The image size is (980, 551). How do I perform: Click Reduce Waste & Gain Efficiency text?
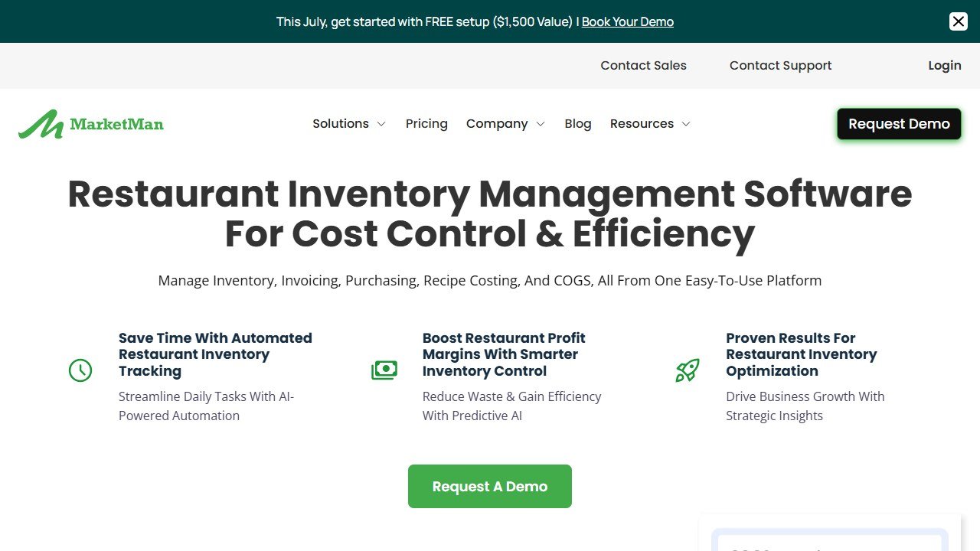coord(511,406)
